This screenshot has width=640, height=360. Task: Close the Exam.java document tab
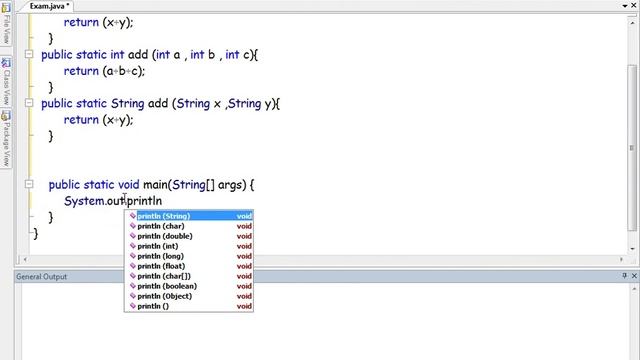click(x=634, y=6)
